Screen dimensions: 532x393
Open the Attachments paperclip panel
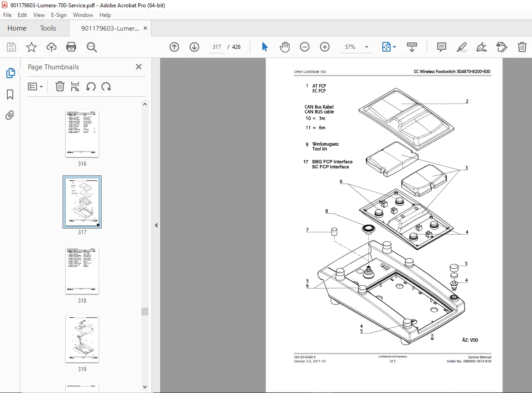10,115
